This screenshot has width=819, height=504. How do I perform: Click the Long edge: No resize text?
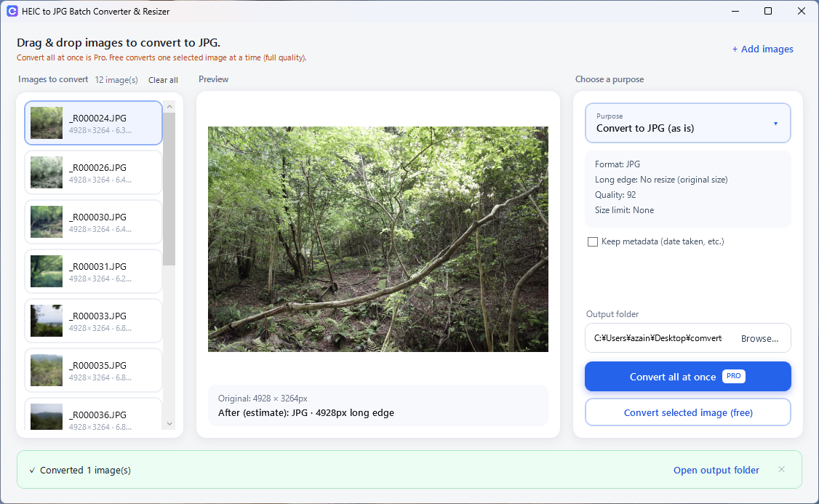[661, 180]
